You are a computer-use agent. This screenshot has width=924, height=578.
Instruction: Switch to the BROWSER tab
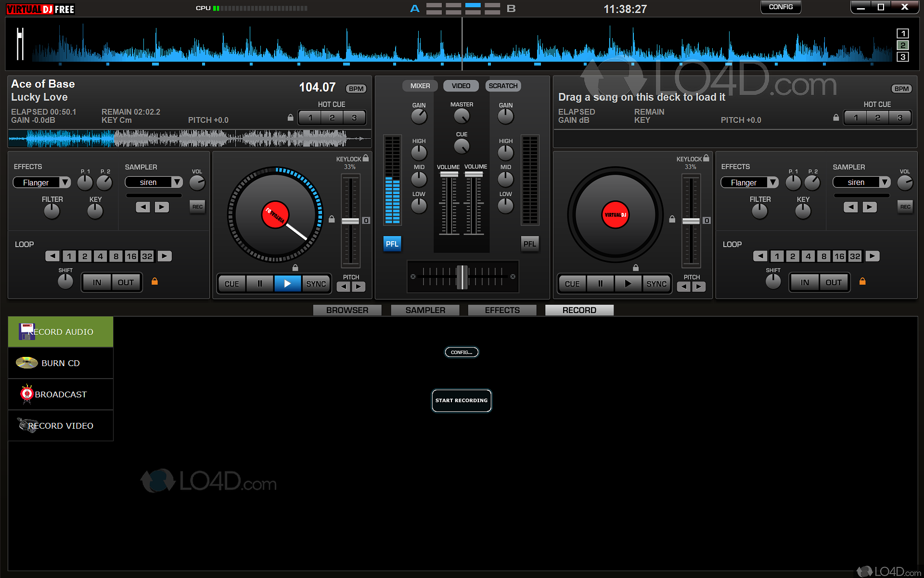347,310
